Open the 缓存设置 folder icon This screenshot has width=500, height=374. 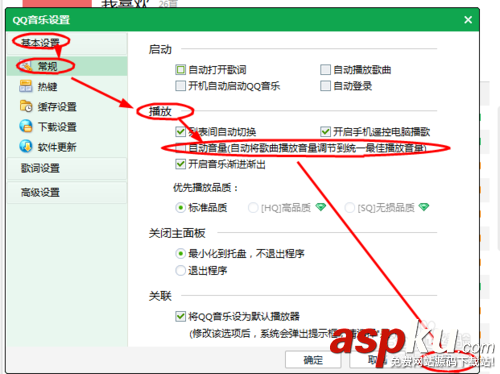click(26, 106)
